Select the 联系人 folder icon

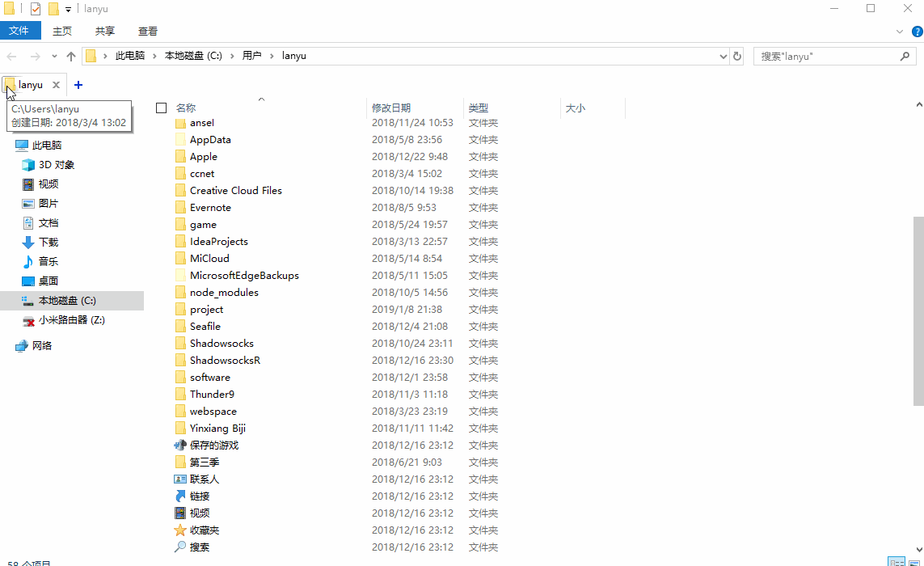point(180,479)
